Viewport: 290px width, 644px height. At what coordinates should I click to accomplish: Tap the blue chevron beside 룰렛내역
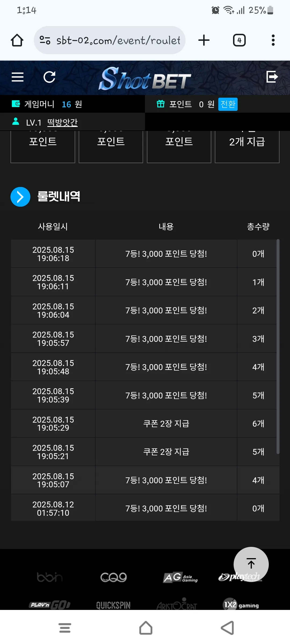(20, 197)
